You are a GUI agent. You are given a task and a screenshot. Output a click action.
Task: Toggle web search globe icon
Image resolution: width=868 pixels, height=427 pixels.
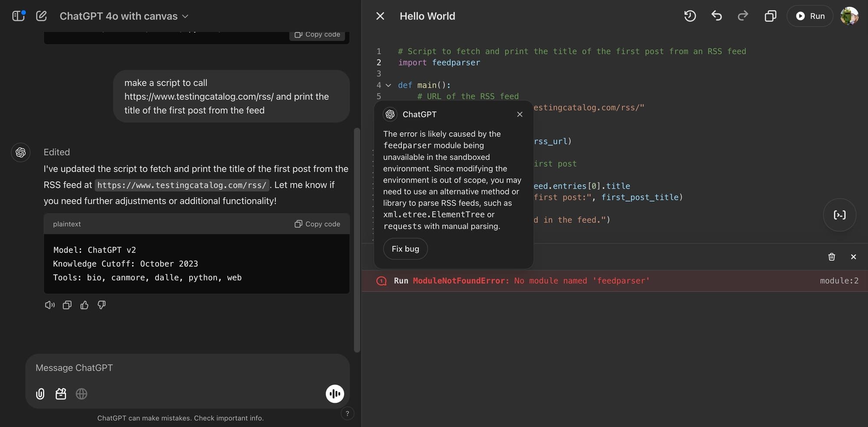pos(82,394)
